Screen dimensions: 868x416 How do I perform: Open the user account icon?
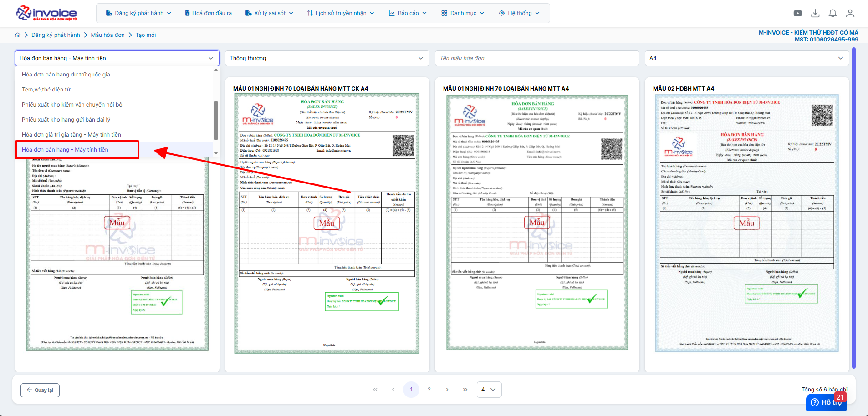pyautogui.click(x=850, y=13)
